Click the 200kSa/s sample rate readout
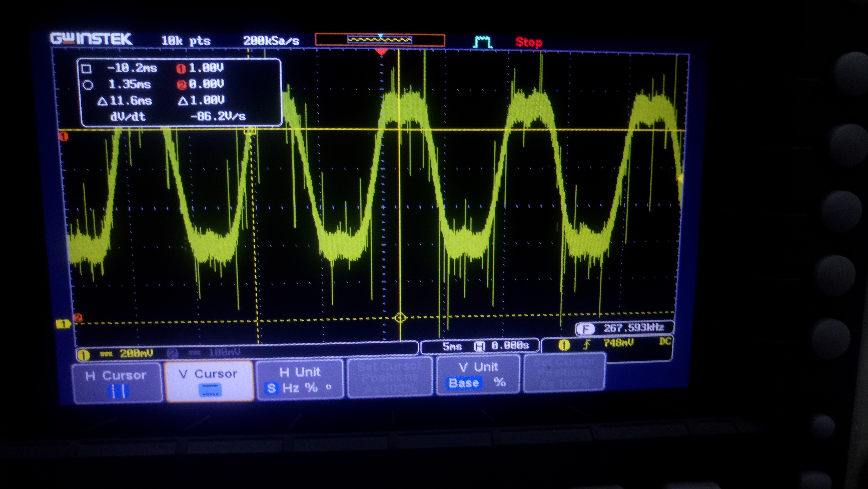 272,41
